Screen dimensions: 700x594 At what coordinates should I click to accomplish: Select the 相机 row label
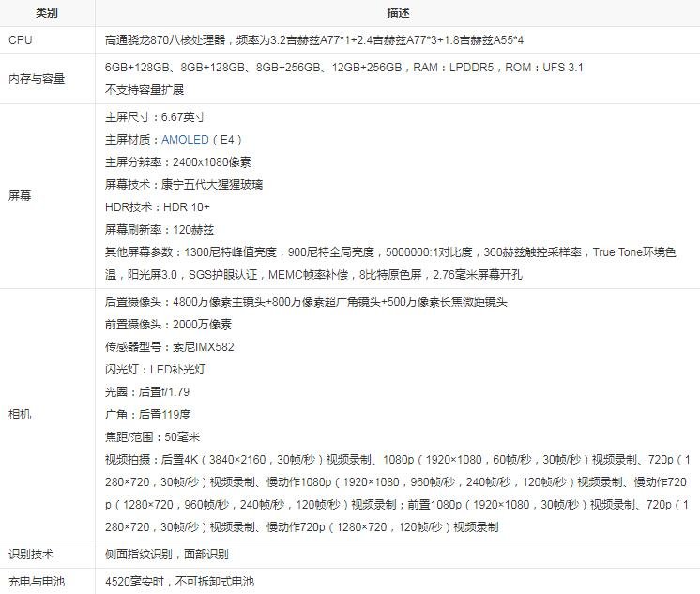[20, 414]
